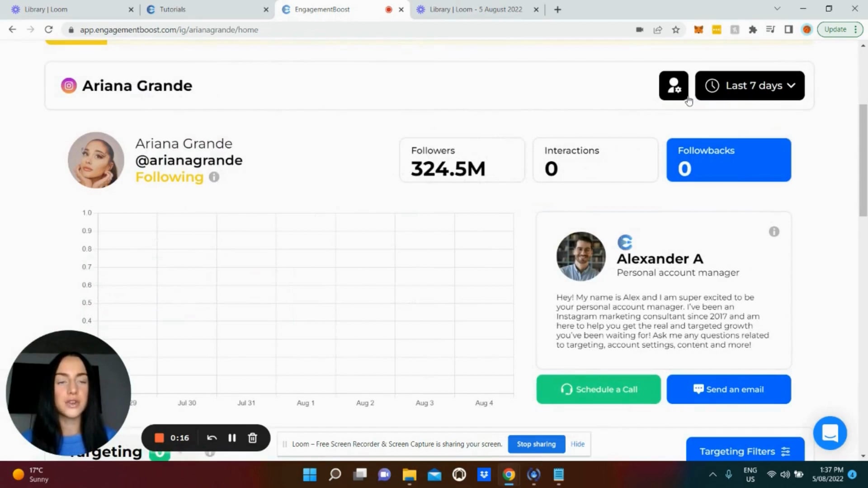Click the Followbacks stat card
This screenshot has width=868, height=488.
728,160
